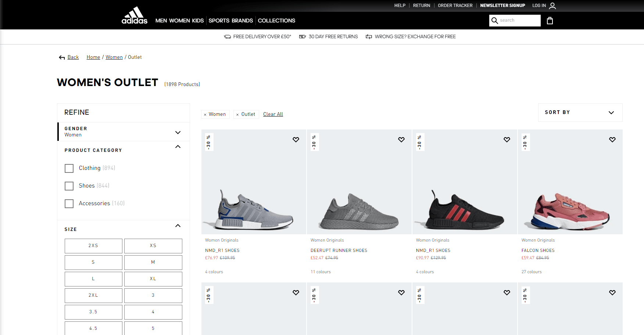Select size XL filter
Image resolution: width=644 pixels, height=335 pixels.
tap(153, 279)
